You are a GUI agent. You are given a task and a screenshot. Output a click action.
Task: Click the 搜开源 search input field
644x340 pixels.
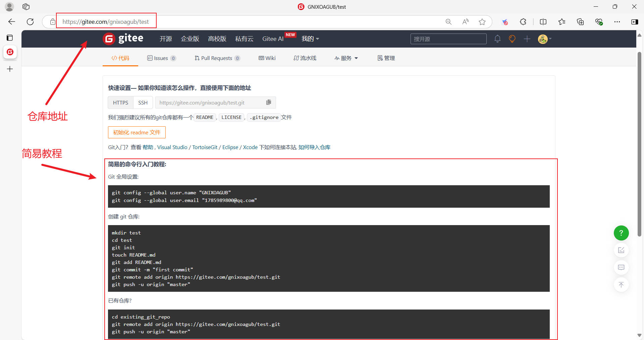pyautogui.click(x=448, y=39)
